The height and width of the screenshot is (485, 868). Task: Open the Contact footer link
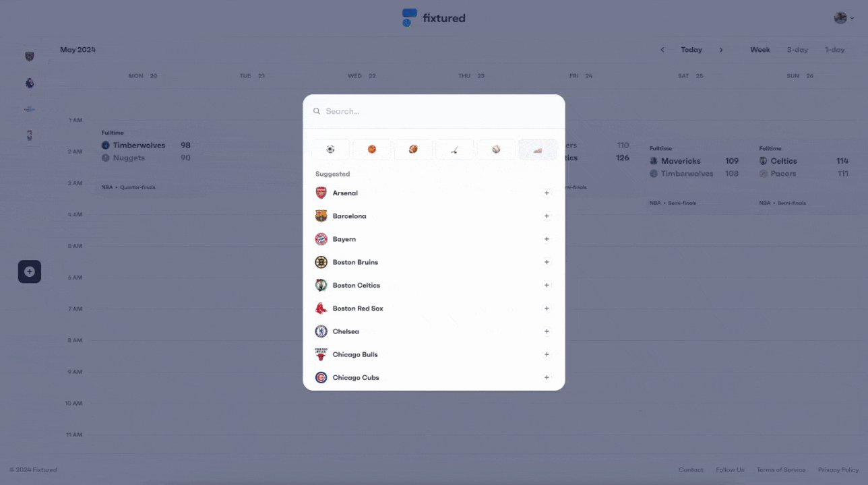pyautogui.click(x=691, y=470)
